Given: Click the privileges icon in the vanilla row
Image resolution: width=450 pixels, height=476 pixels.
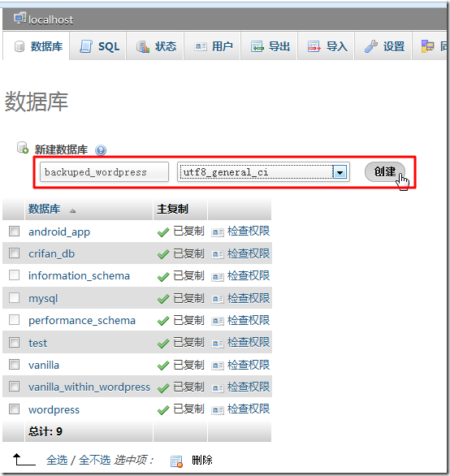Looking at the screenshot, I should [x=218, y=366].
